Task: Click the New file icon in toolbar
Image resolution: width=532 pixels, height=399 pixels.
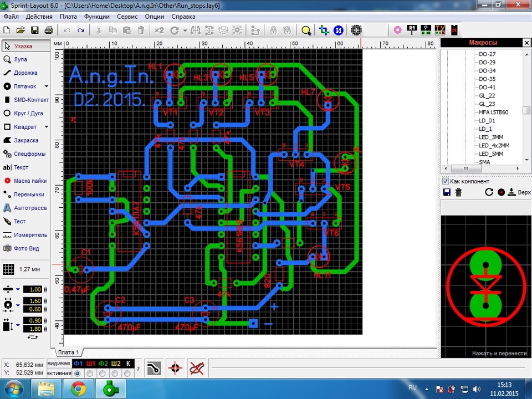Action: coord(7,30)
